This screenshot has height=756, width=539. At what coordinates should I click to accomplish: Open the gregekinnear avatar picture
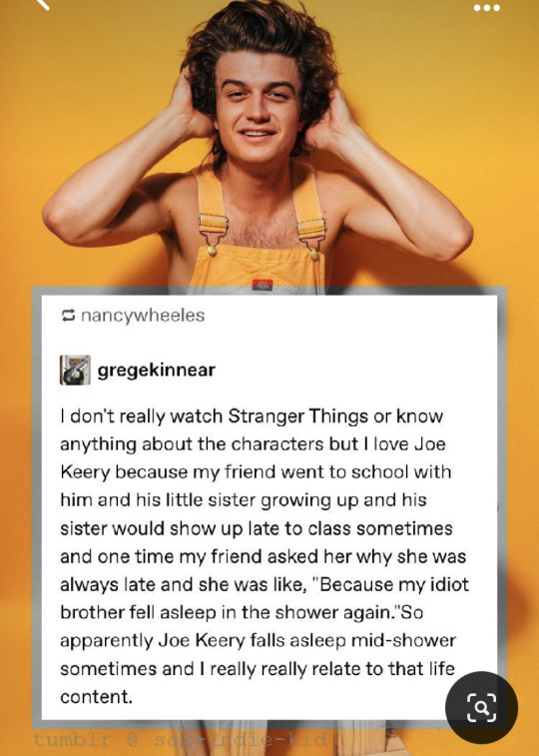coord(75,370)
